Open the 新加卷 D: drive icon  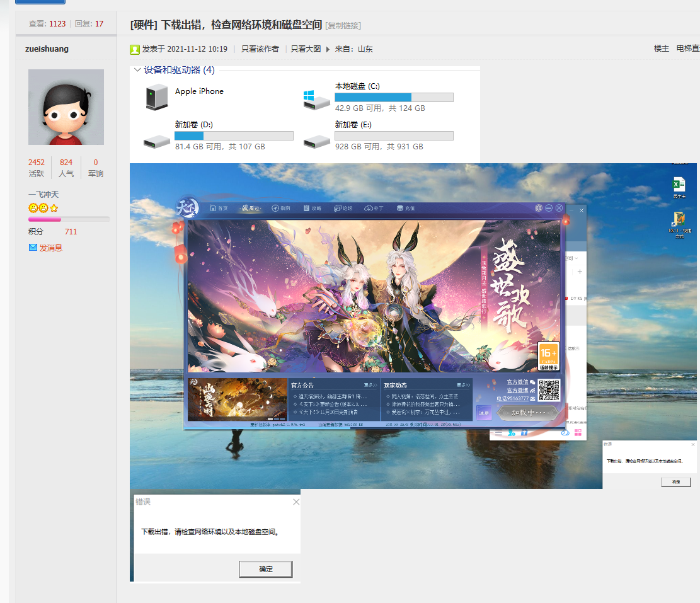pyautogui.click(x=157, y=142)
